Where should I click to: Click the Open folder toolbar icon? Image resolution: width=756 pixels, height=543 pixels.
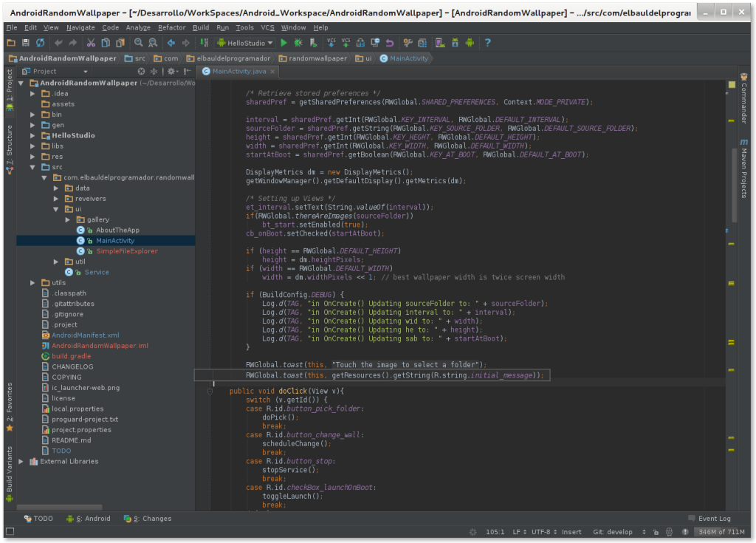pyautogui.click(x=11, y=43)
